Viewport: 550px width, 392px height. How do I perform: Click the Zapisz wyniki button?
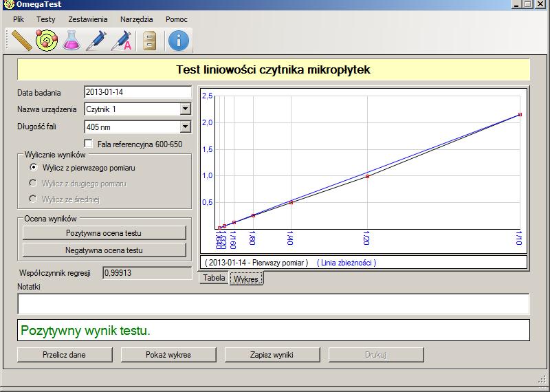pos(268,355)
